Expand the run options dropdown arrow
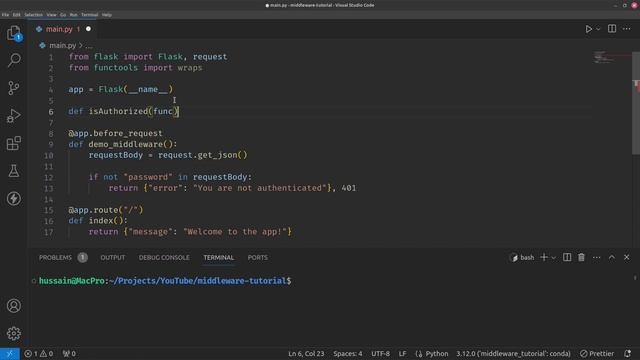 pyautogui.click(x=598, y=29)
